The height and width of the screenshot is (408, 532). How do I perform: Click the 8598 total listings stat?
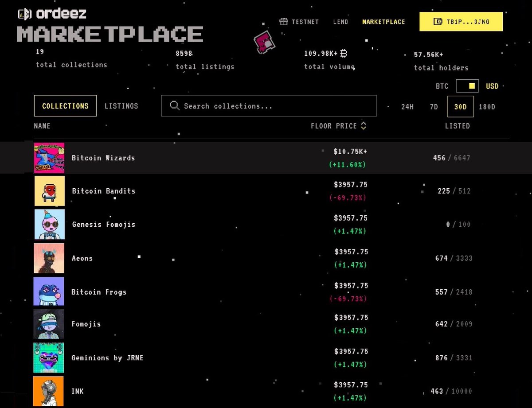[205, 60]
